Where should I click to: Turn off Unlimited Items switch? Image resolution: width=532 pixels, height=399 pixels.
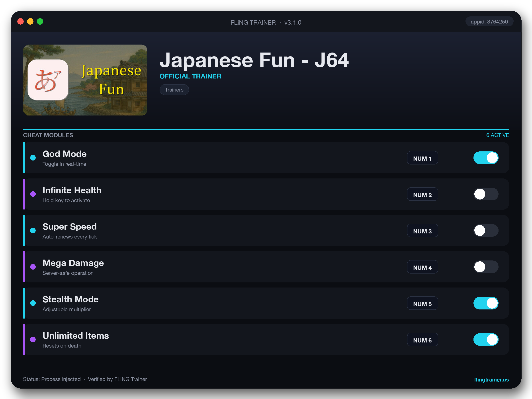(486, 339)
